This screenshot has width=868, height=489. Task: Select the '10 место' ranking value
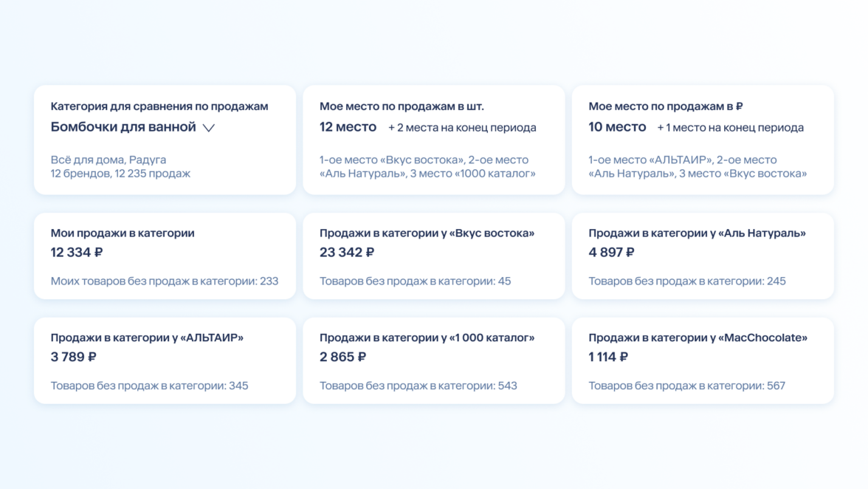(x=617, y=127)
